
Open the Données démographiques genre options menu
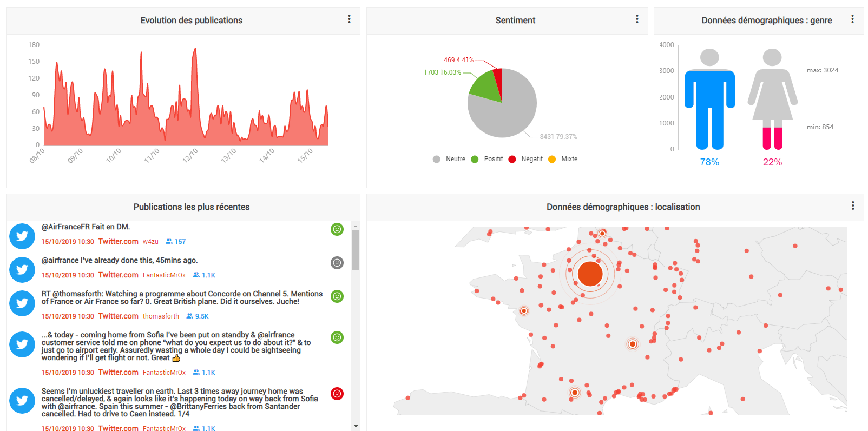[x=852, y=19]
